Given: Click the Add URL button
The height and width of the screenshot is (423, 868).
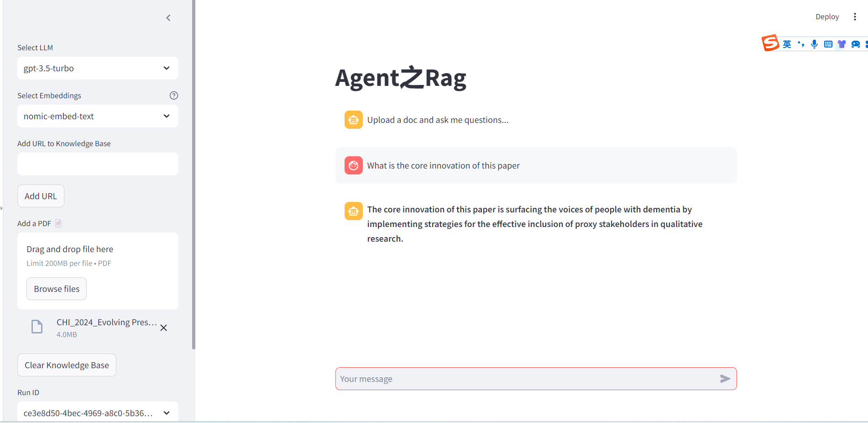Looking at the screenshot, I should 41,196.
